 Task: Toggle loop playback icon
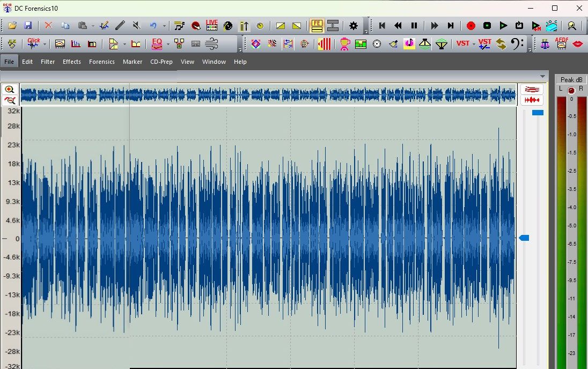519,26
